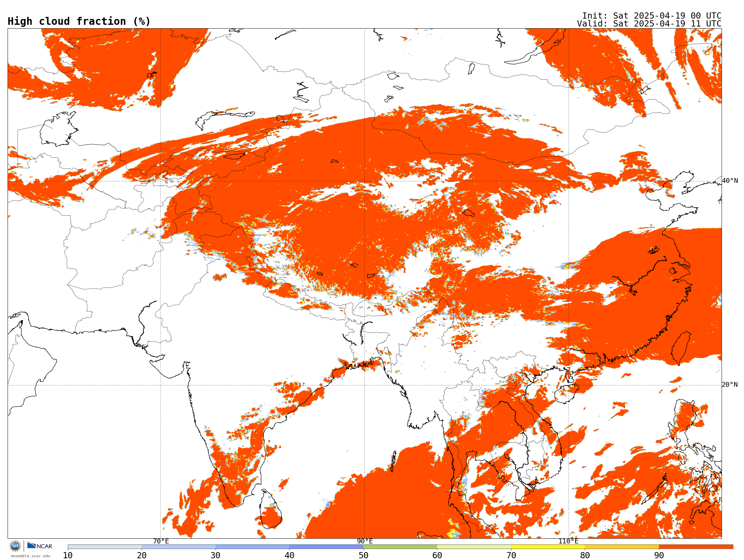Pick the 20-30 pale blue colorbar segment
This screenshot has height=560, width=744.
[178, 547]
